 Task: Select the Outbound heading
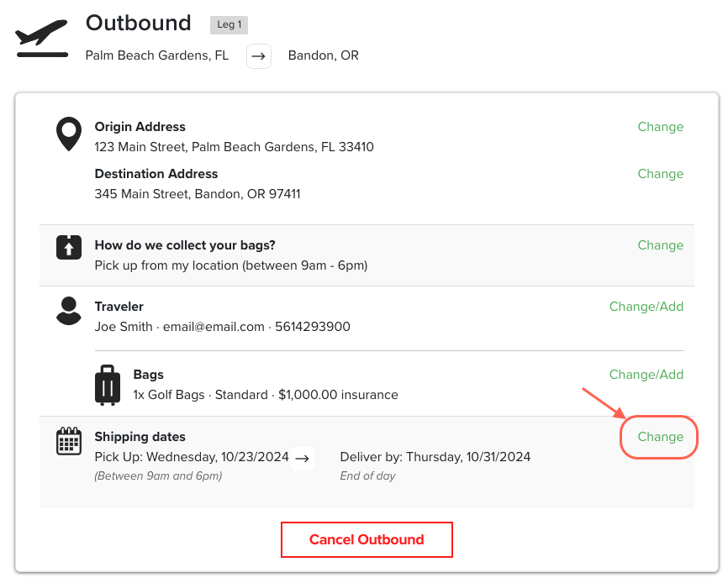[x=138, y=24]
